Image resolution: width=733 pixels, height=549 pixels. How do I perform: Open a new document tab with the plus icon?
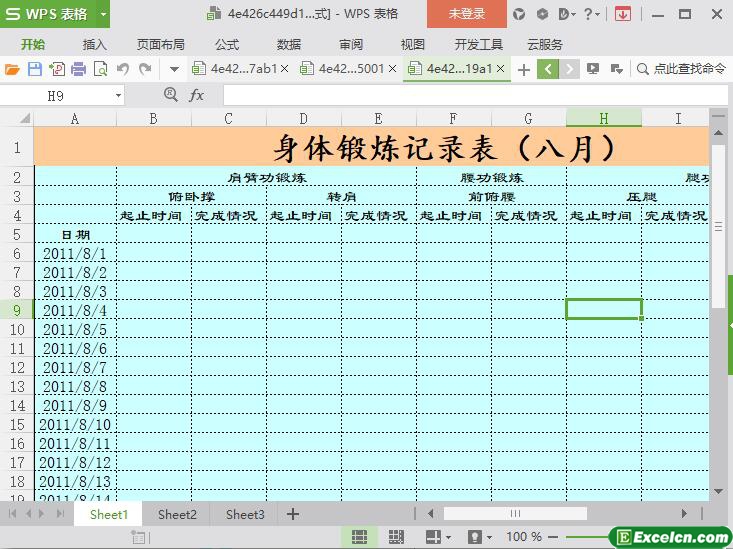tap(524, 70)
